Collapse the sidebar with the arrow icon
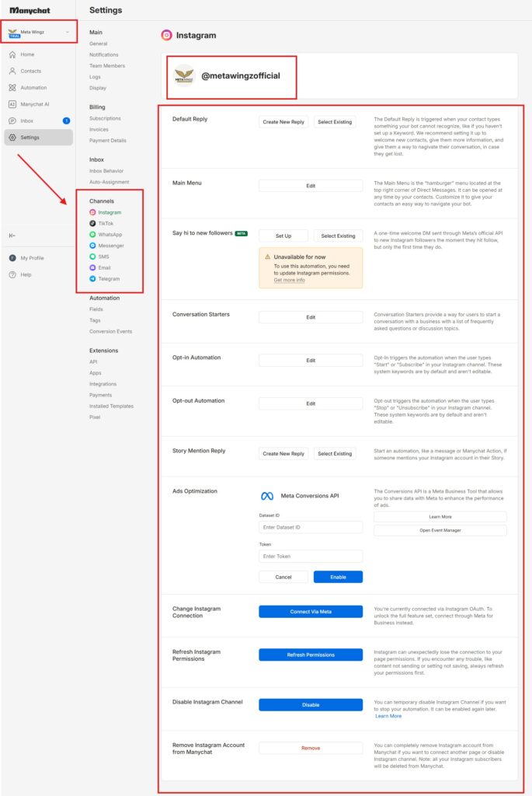Viewport: 532px width, 796px height. click(x=12, y=236)
